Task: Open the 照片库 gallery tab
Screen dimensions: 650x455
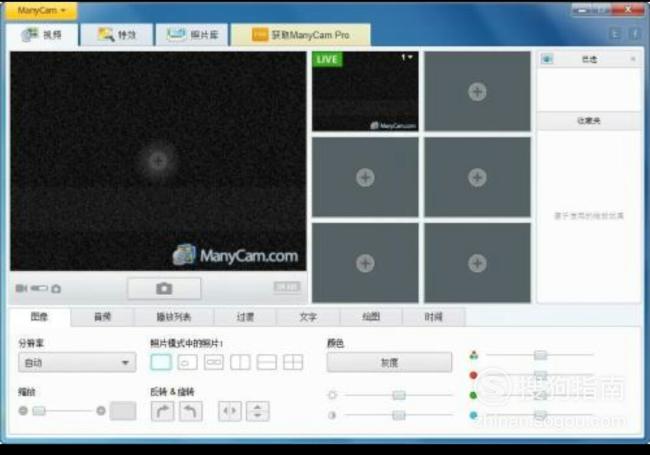Action: coord(192,35)
